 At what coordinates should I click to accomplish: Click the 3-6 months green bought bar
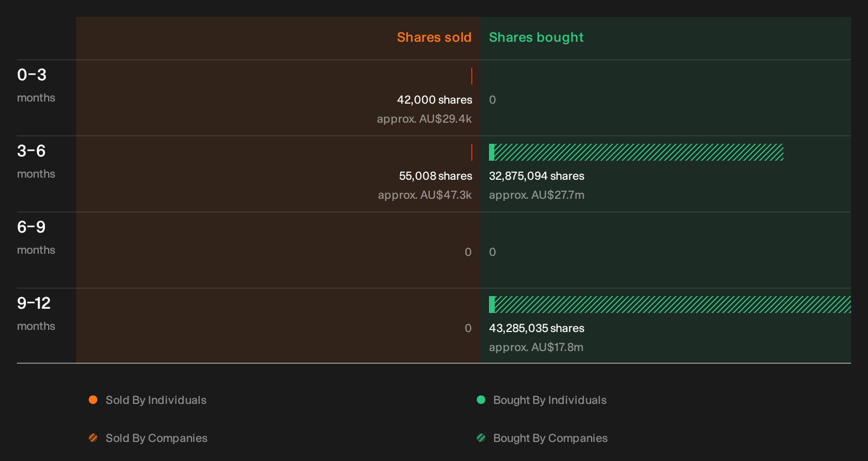pyautogui.click(x=636, y=152)
